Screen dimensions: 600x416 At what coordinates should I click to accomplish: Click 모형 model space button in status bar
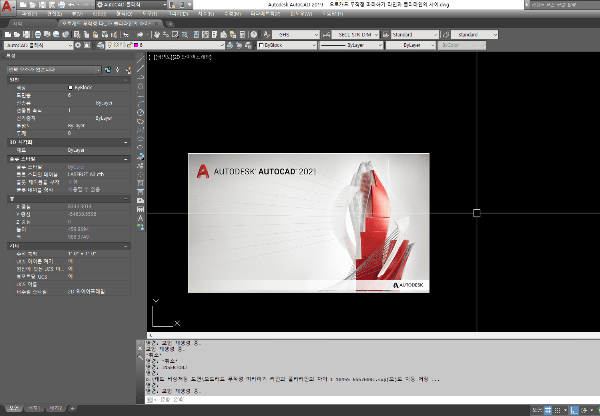(537, 410)
